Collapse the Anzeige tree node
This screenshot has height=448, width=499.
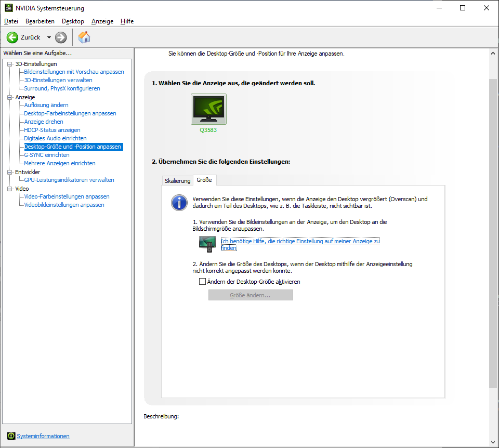point(9,97)
